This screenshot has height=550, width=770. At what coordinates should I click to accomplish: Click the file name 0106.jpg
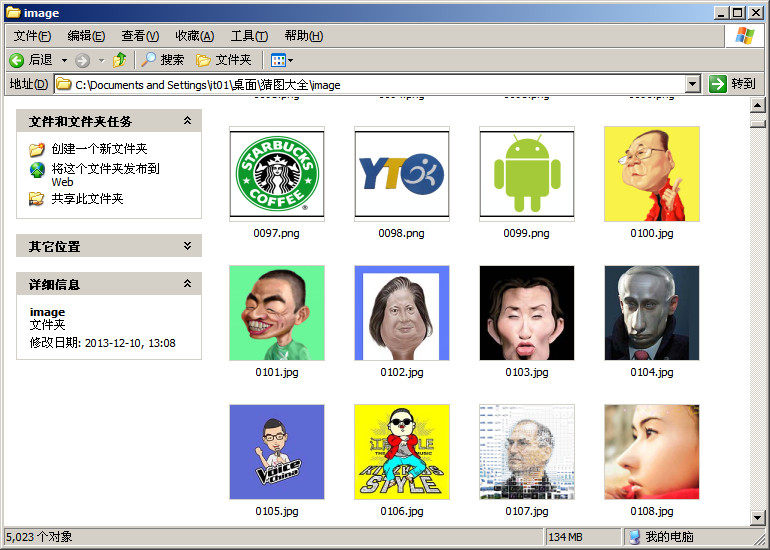(402, 511)
